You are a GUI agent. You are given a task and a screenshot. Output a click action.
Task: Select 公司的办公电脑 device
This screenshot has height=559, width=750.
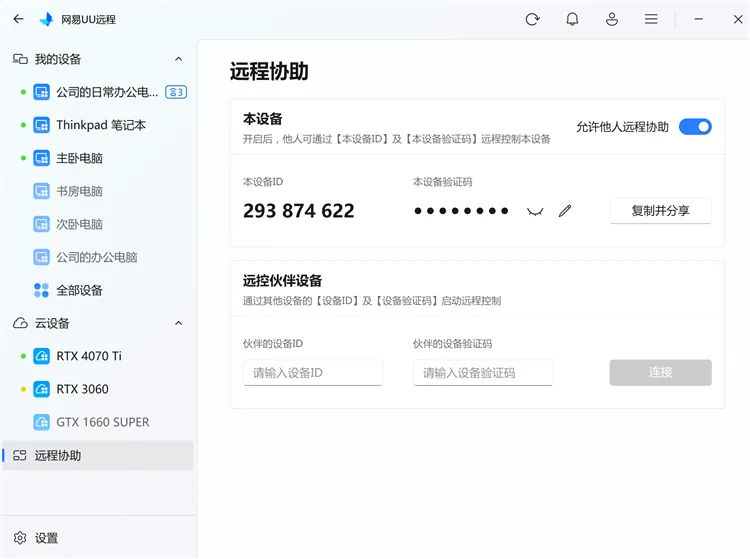click(x=98, y=257)
